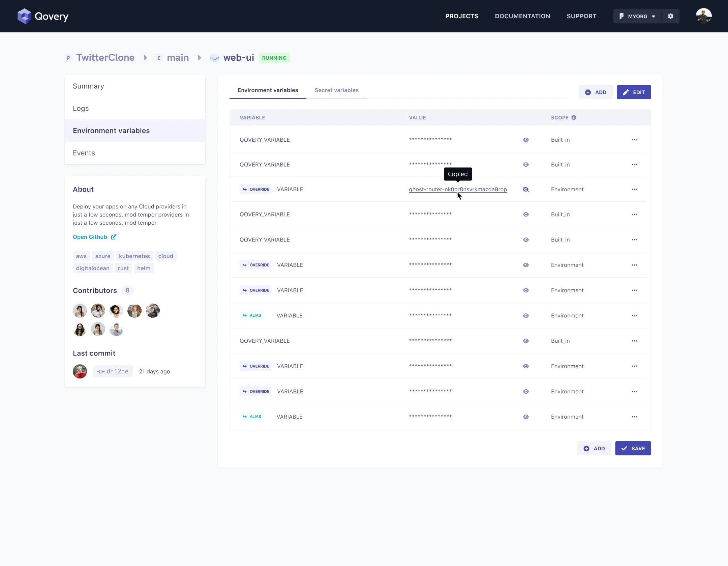Open more options for the first QOVERY_VARIABLE row
728x566 pixels.
[634, 140]
